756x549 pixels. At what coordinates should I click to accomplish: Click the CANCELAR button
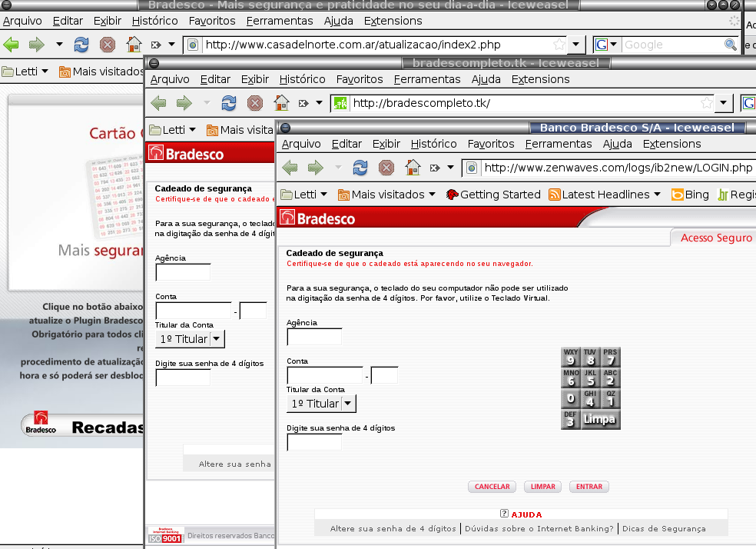point(492,486)
